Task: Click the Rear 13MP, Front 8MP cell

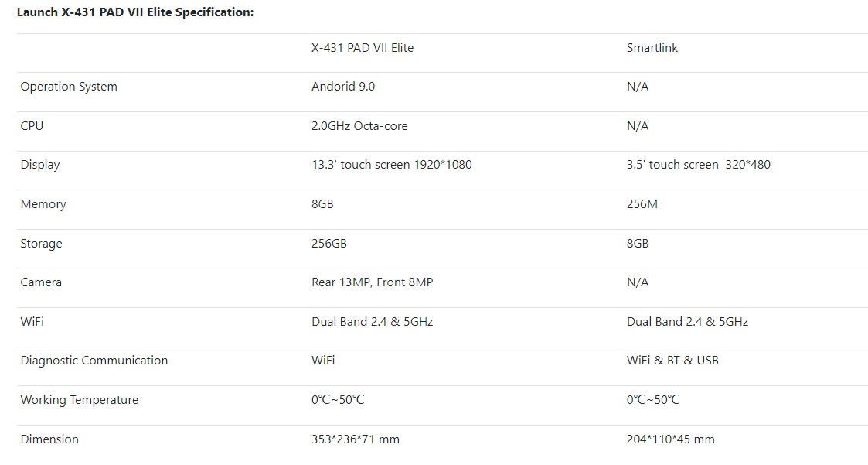Action: pyautogui.click(x=372, y=282)
